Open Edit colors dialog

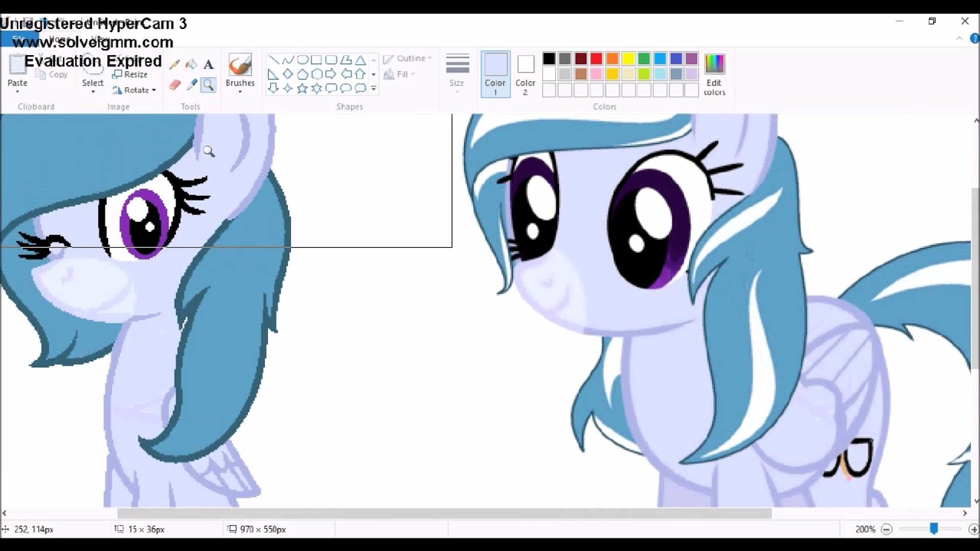714,74
